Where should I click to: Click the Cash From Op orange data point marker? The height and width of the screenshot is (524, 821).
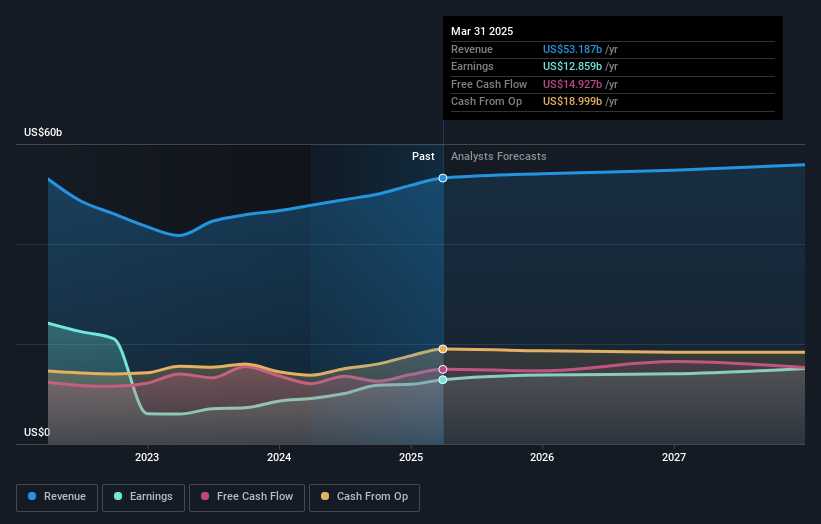point(443,349)
